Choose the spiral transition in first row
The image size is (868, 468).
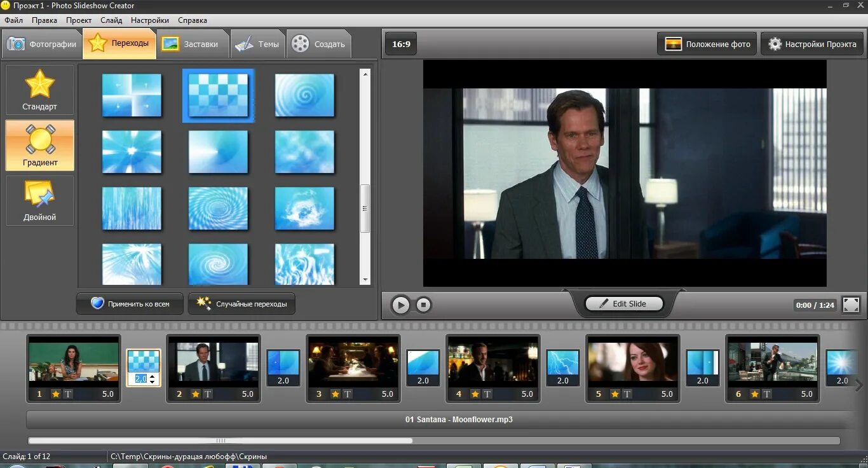click(304, 95)
